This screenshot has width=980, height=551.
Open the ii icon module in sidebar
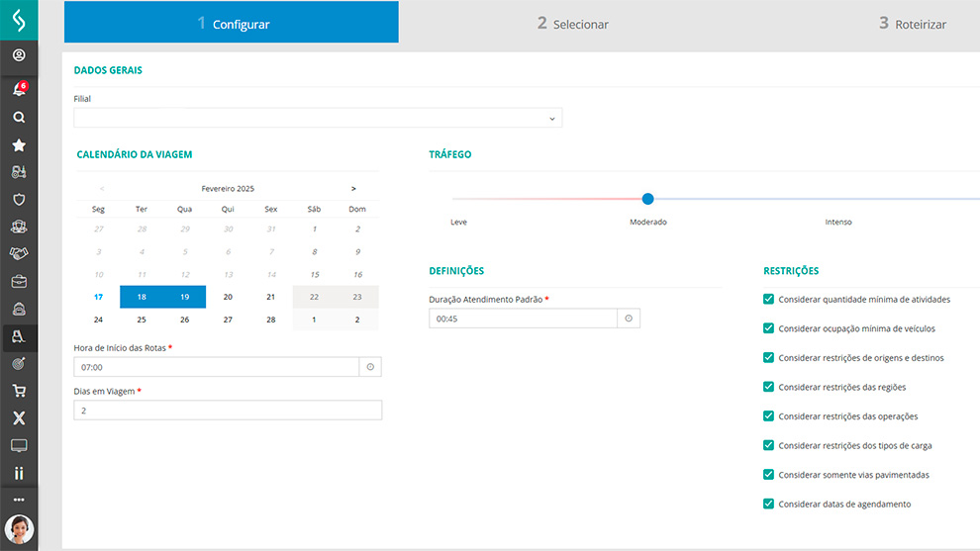(x=19, y=473)
